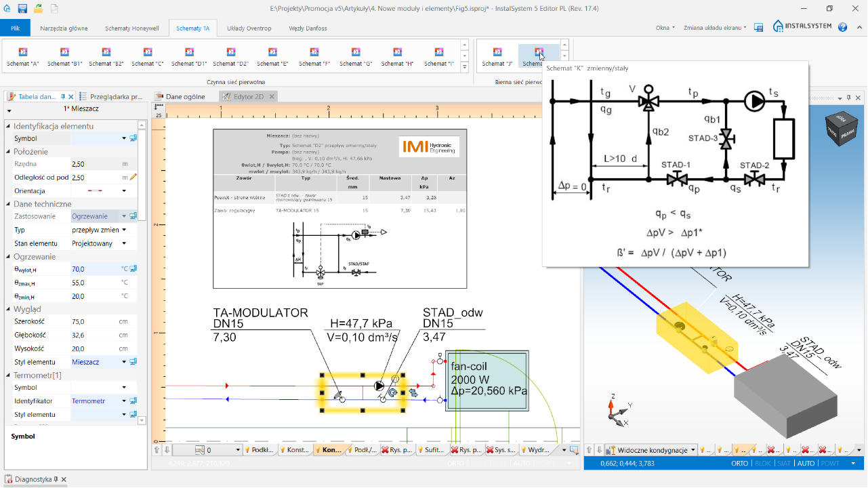Collapse the Dane techniczne section
The width and height of the screenshot is (868, 488).
[8, 204]
